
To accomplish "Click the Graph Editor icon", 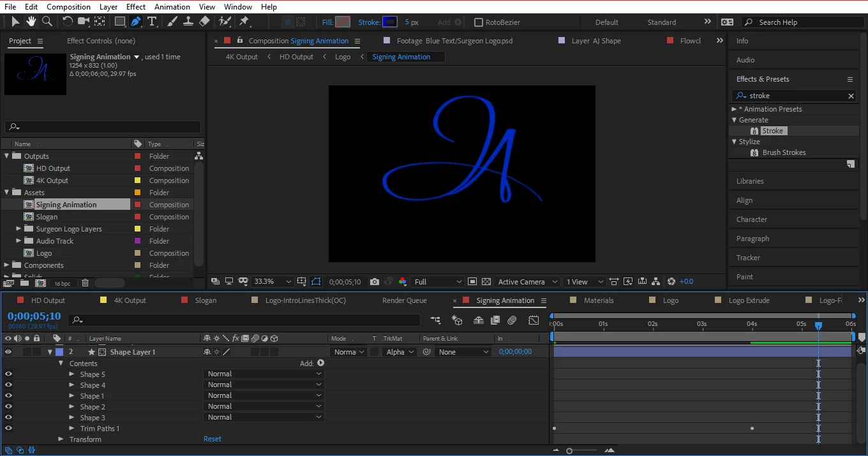I will point(534,320).
